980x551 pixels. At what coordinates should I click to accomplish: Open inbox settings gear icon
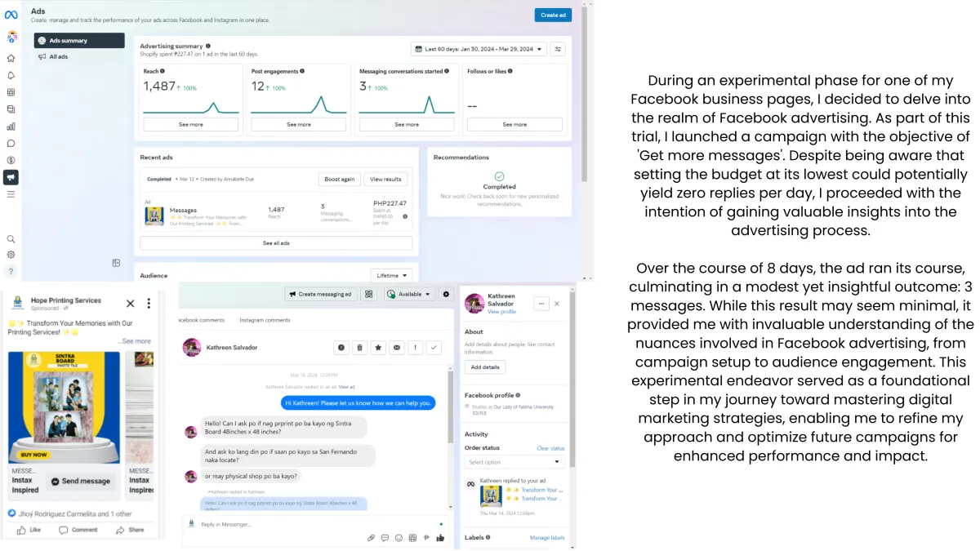coord(446,294)
